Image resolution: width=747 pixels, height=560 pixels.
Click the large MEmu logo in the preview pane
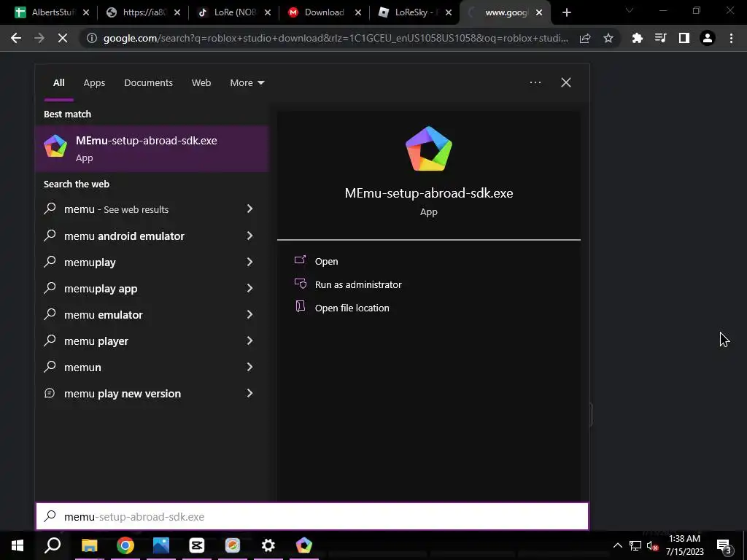429,149
